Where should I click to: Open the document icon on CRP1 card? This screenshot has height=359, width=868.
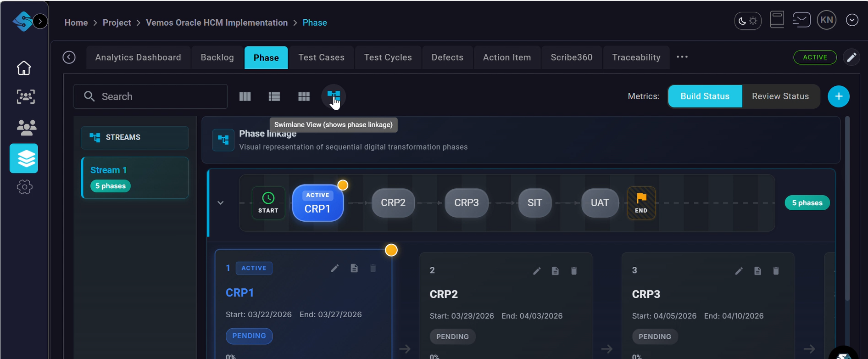point(354,268)
